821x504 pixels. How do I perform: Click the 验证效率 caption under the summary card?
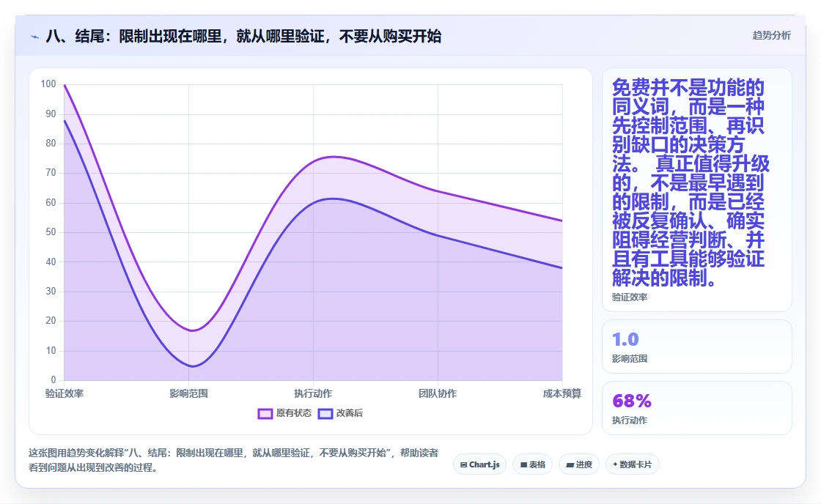[x=630, y=297]
